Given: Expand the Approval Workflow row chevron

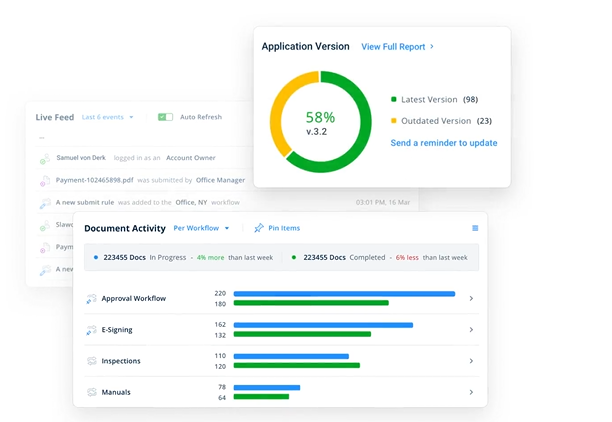Looking at the screenshot, I should pos(471,298).
